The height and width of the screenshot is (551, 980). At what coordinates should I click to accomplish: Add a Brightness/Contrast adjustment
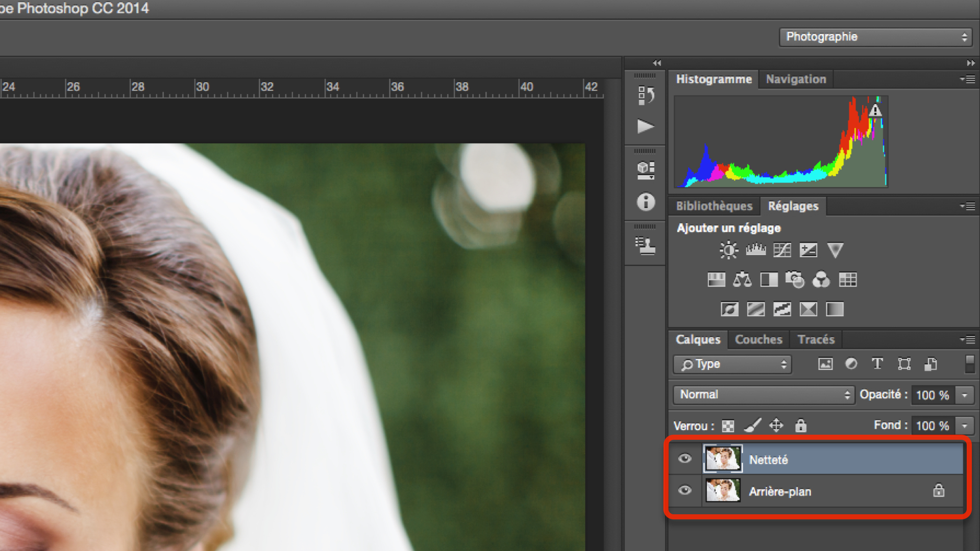pyautogui.click(x=729, y=250)
